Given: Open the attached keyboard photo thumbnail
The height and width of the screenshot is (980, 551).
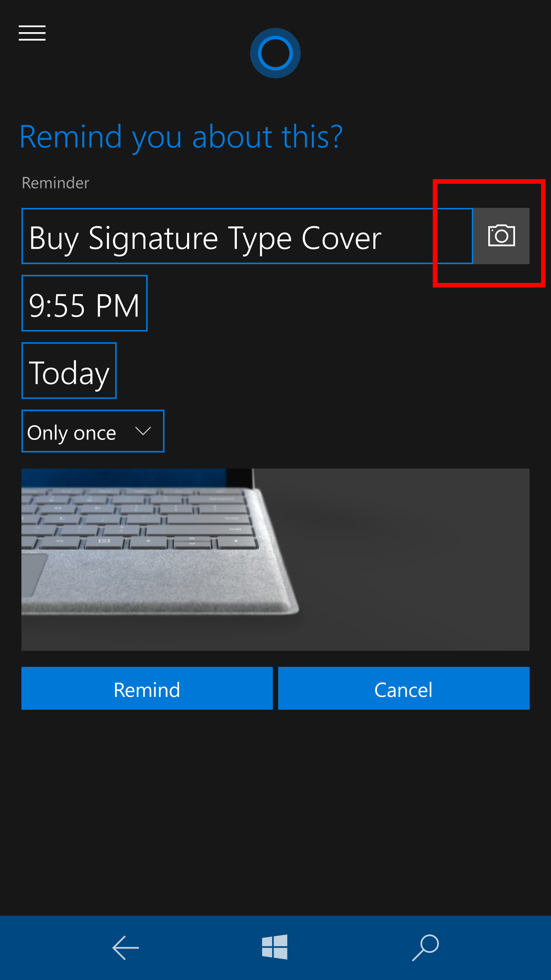Looking at the screenshot, I should (275, 560).
